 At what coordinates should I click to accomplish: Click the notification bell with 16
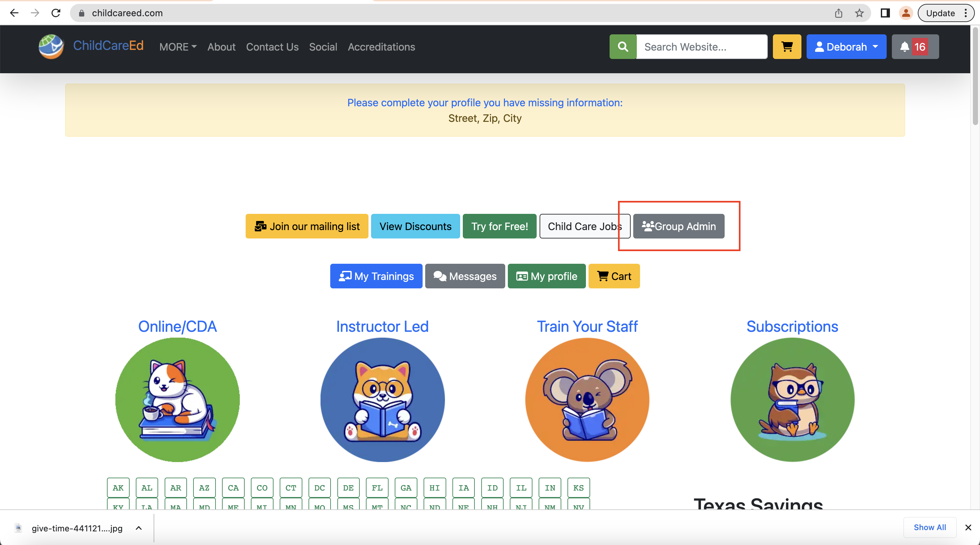(915, 47)
